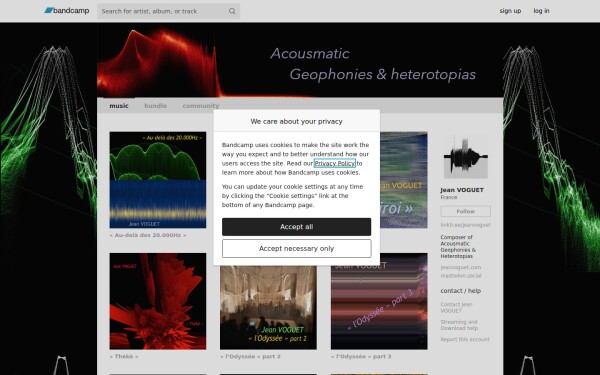Open the linktr.ee/jeanvoguet link
This screenshot has height=375, width=600.
(465, 225)
